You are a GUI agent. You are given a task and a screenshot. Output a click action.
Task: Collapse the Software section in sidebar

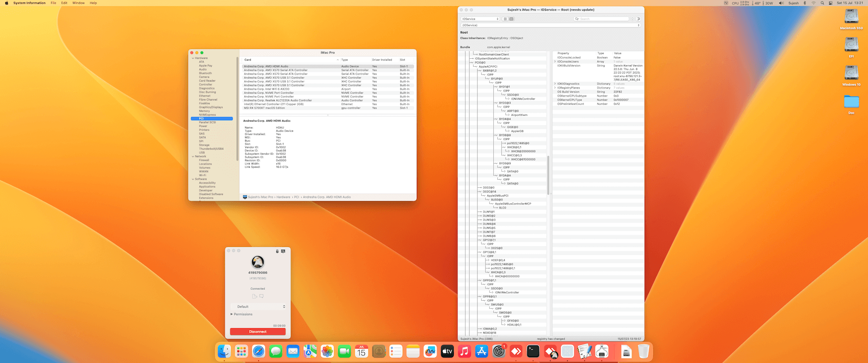[193, 179]
